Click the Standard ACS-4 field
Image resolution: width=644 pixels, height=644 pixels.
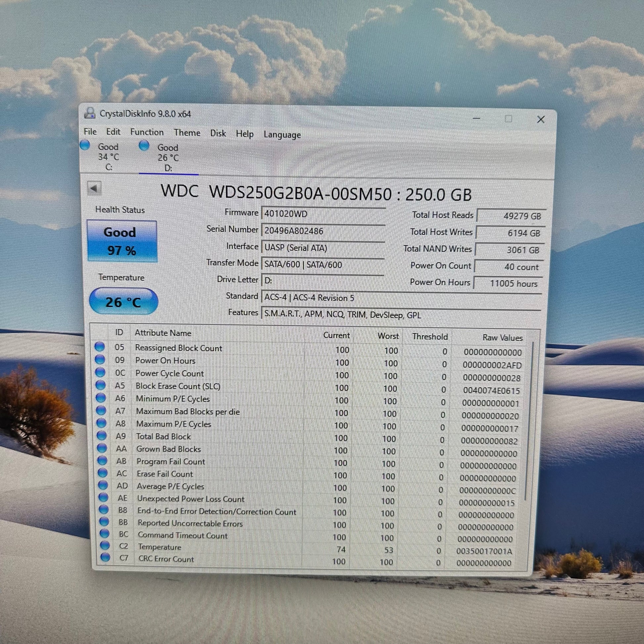401,298
